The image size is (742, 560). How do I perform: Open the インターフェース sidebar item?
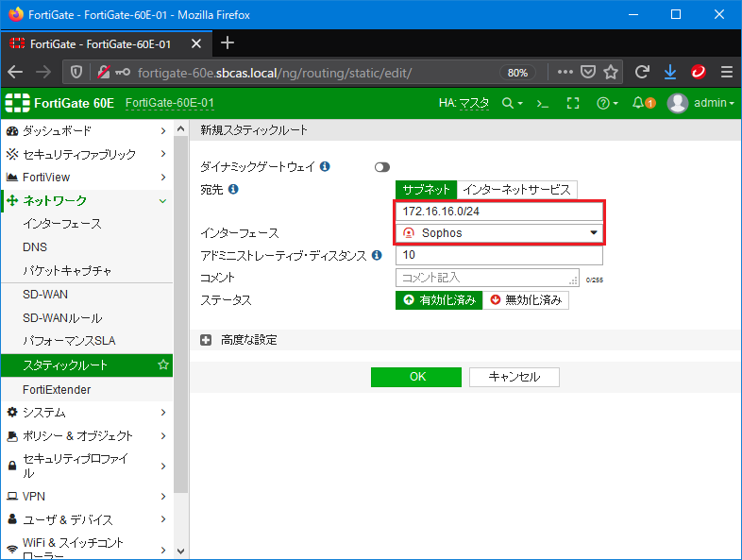click(87, 224)
